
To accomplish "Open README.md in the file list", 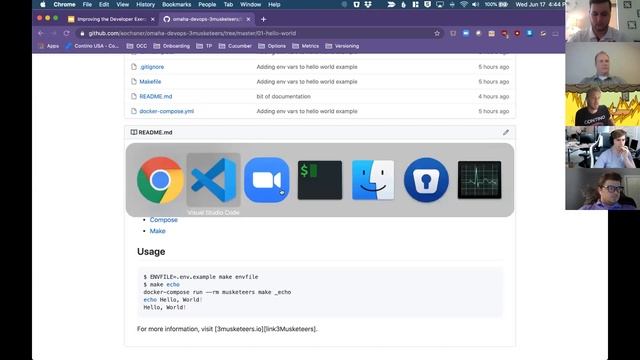I will pos(156,96).
